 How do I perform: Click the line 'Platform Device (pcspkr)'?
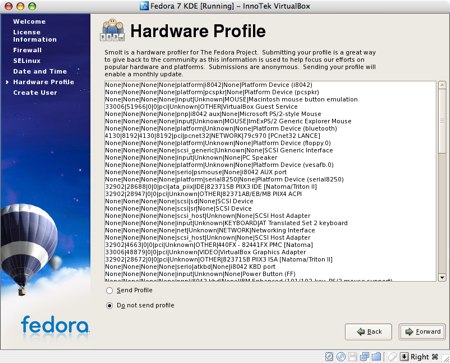click(212, 92)
